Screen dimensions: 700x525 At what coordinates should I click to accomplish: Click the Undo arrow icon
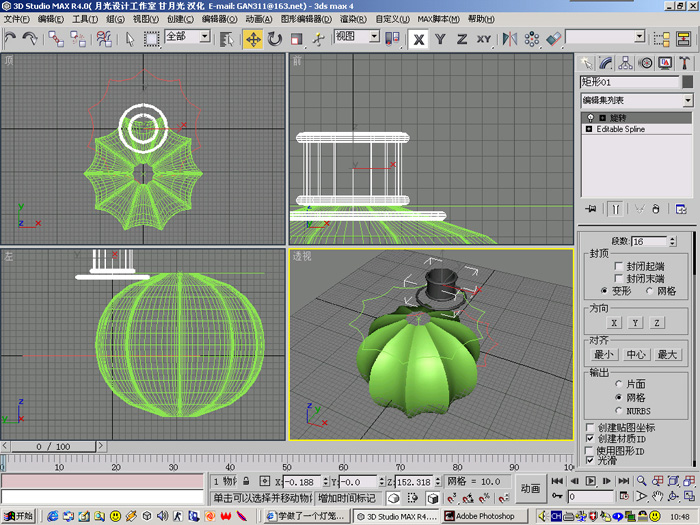click(x=10, y=39)
